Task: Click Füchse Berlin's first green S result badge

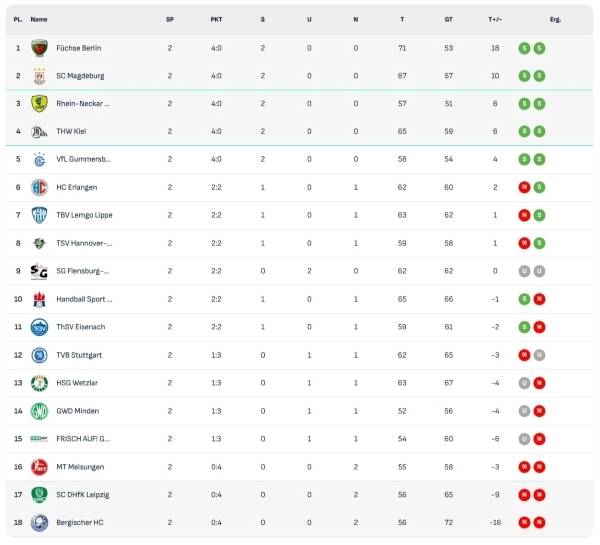Action: (x=523, y=48)
